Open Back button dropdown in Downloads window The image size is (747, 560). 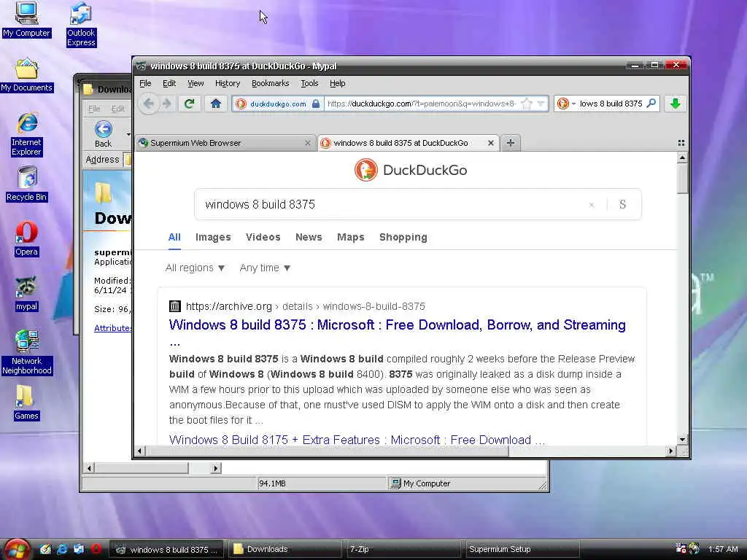click(128, 134)
